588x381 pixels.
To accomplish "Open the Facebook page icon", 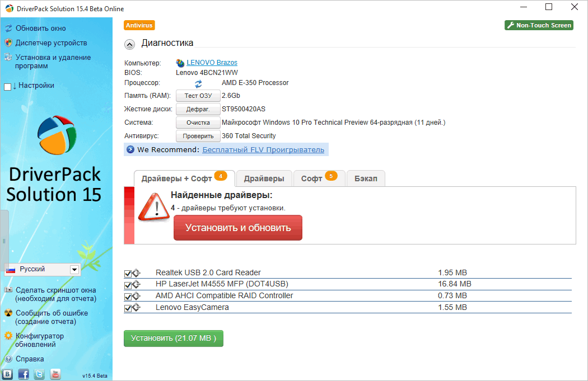I will 24,374.
